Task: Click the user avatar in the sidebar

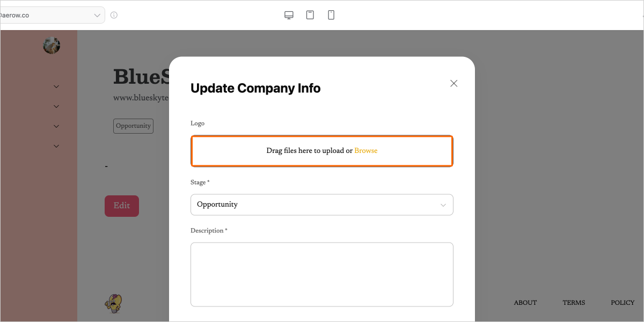Action: pyautogui.click(x=52, y=46)
